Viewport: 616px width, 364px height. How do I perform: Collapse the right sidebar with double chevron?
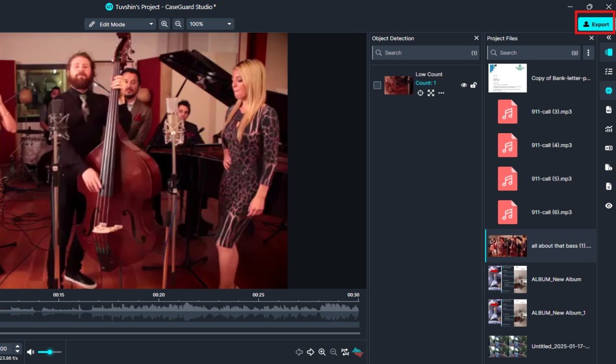coord(609,38)
